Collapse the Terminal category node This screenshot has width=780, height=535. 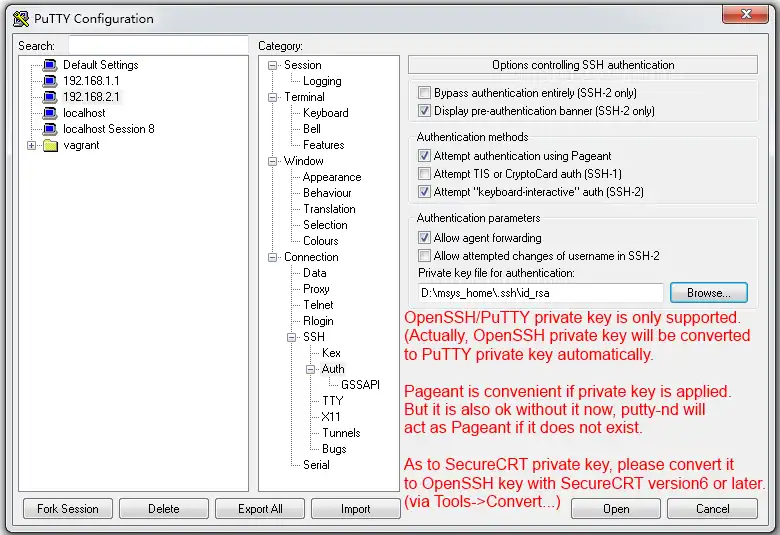point(272,97)
